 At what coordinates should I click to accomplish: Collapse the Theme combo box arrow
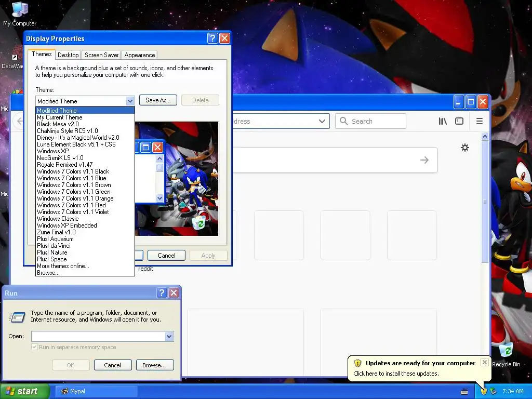pos(130,101)
